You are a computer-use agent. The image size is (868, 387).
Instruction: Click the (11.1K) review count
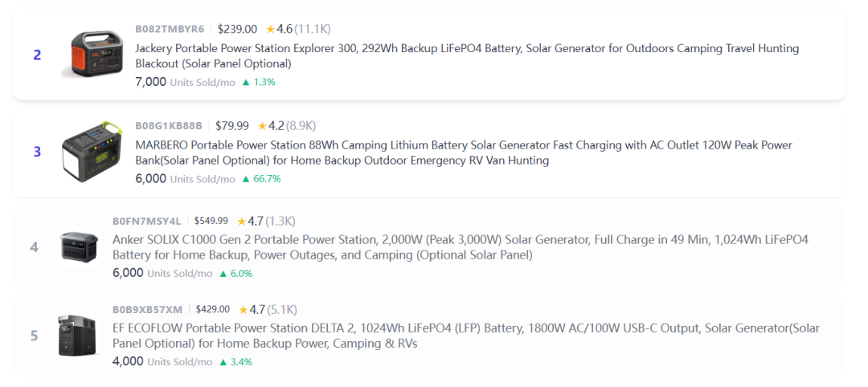(313, 29)
